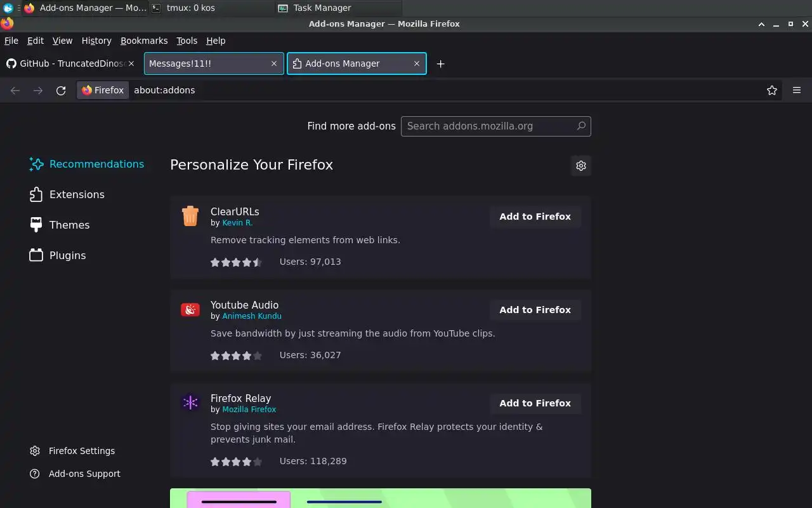
Task: Click the Firefox Relay add-on title
Action: pyautogui.click(x=240, y=398)
